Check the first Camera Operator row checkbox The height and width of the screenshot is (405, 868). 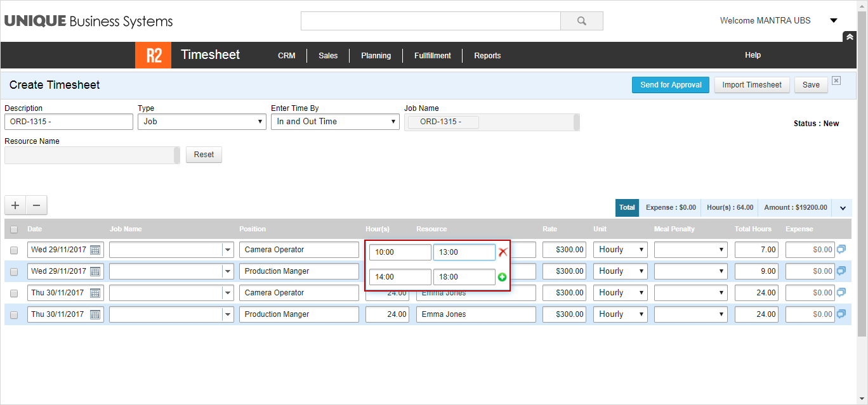pos(14,250)
